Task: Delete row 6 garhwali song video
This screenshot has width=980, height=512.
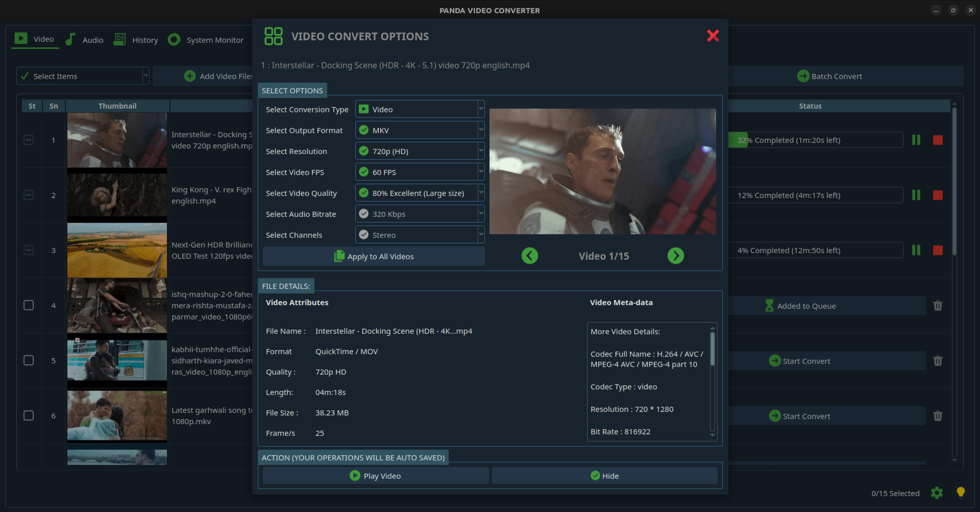Action: [x=938, y=416]
